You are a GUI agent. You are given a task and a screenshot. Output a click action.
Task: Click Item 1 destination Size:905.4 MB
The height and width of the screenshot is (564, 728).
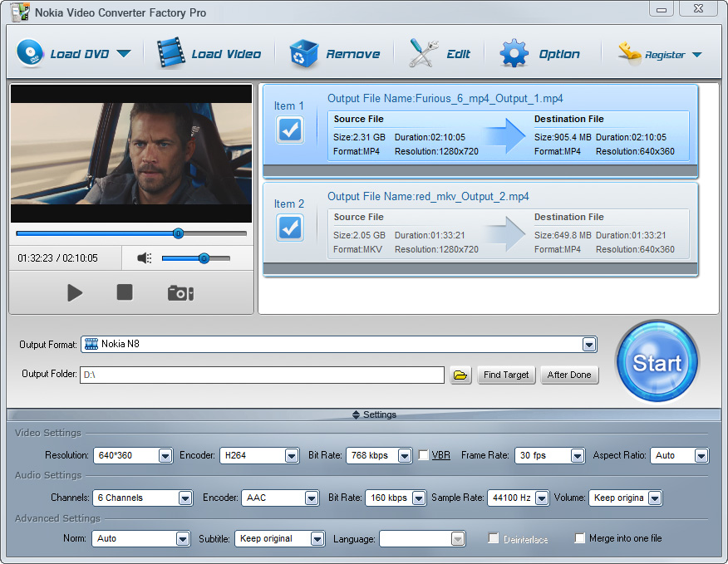point(563,137)
